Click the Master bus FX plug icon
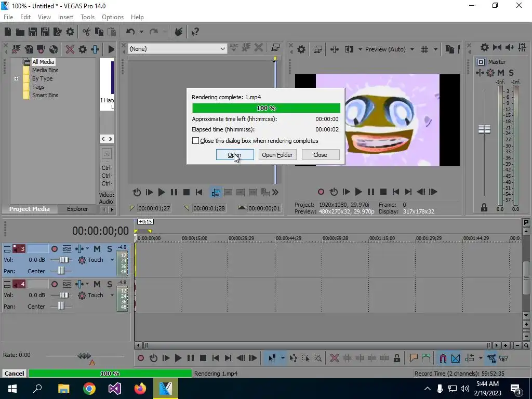532x399 pixels. pos(480,73)
